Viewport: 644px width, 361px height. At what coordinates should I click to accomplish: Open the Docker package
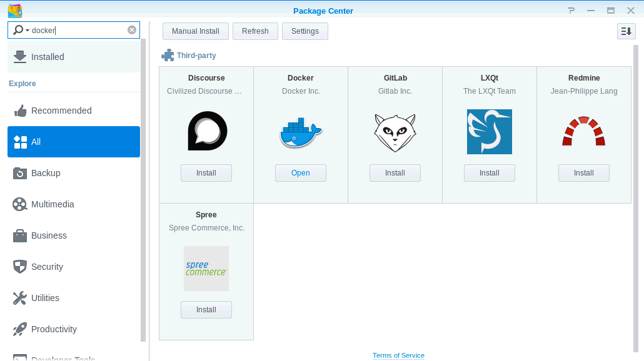tap(301, 173)
